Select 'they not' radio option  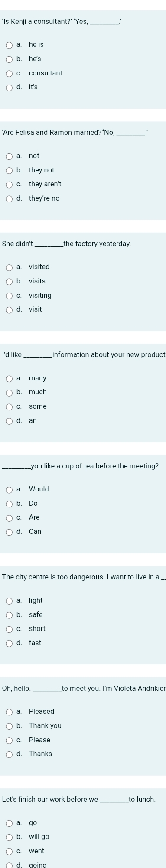point(9,170)
